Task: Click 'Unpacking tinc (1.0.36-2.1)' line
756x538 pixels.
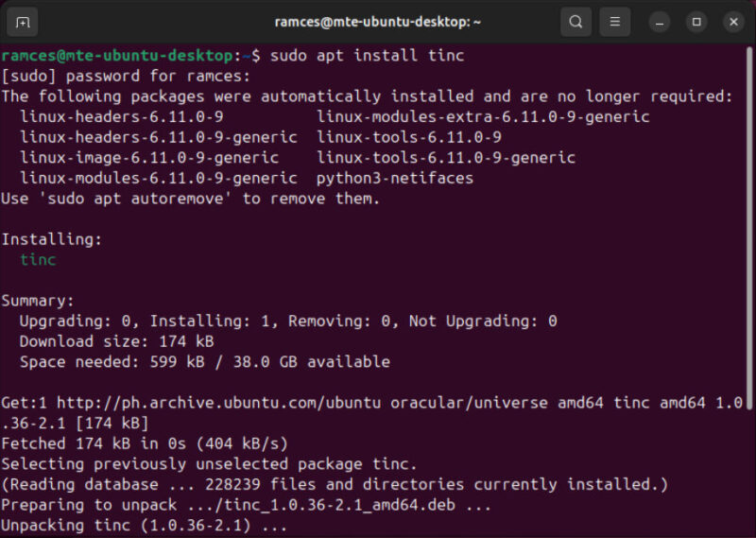Action: (x=145, y=525)
